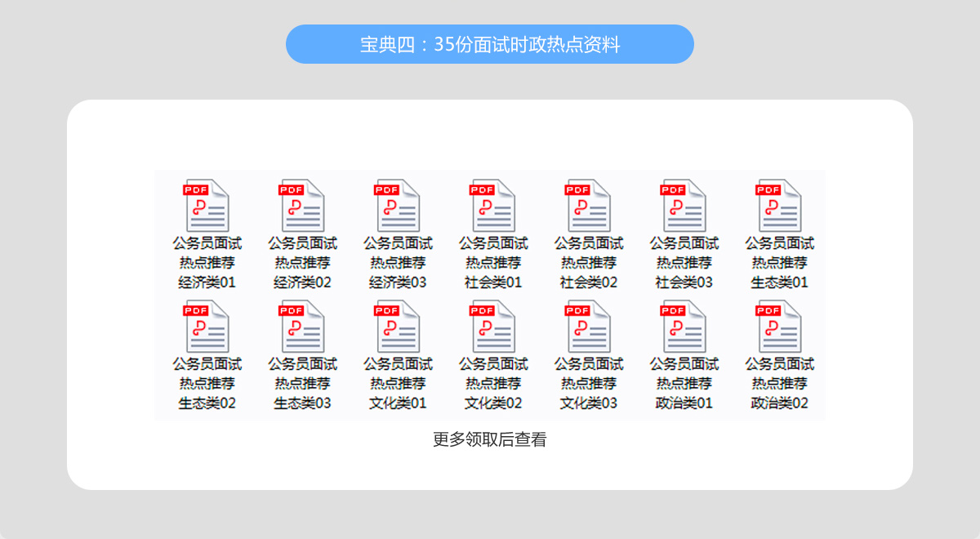Open the 经济类01 PDF file icon
The image size is (980, 539).
[207, 206]
